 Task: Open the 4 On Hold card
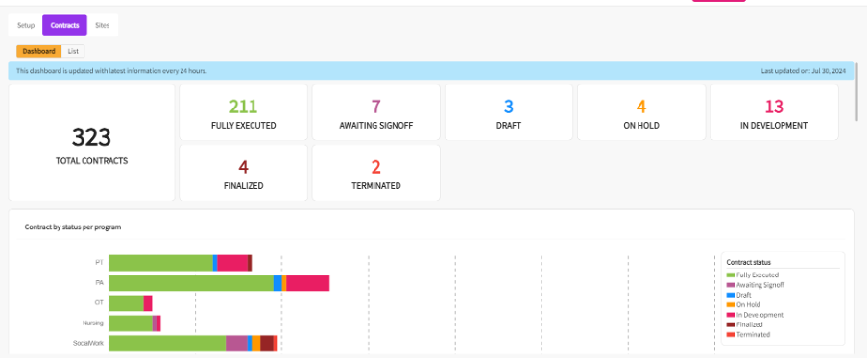click(x=641, y=112)
